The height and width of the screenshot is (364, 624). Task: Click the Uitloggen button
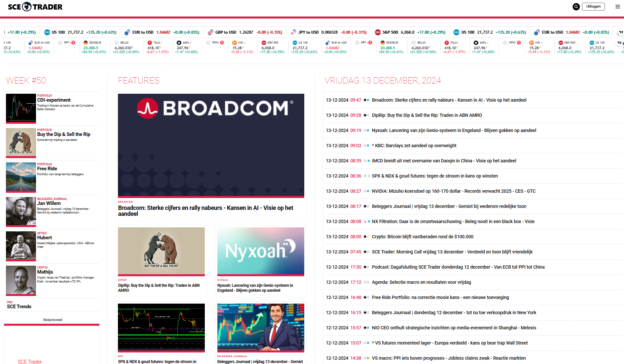click(593, 7)
